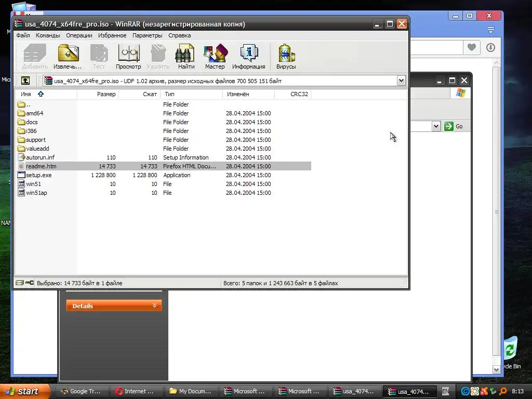Click the Тест toolbar icon
532x399 pixels.
click(99, 57)
